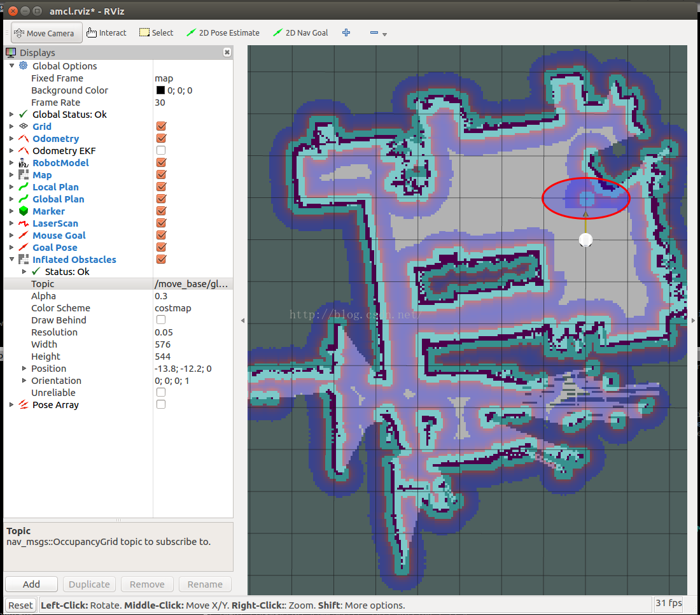
Task: Choose the Select tool in toolbar
Action: pos(156,32)
